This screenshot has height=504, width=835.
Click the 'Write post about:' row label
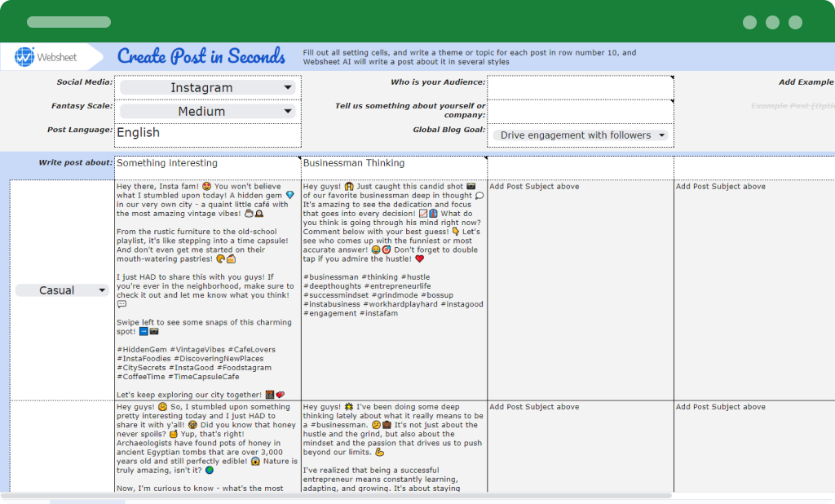click(x=76, y=162)
